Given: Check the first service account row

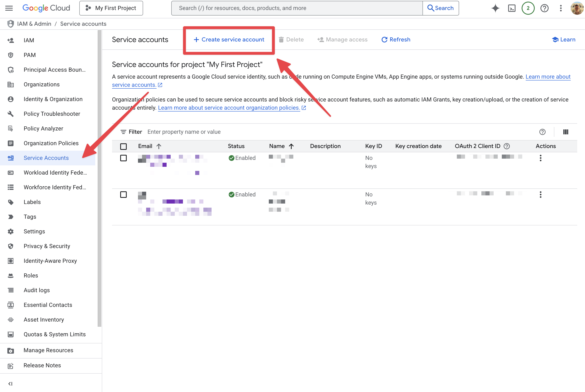Looking at the screenshot, I should (x=123, y=158).
